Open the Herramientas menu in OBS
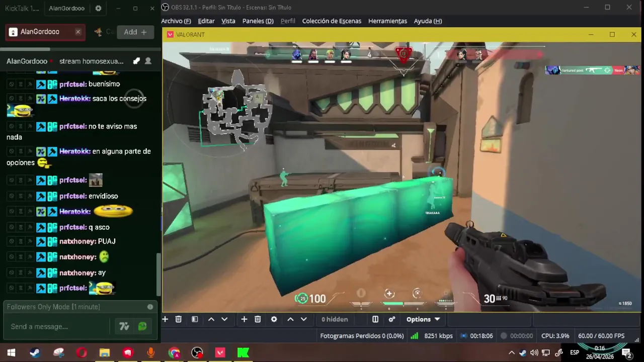644x362 pixels. (387, 21)
